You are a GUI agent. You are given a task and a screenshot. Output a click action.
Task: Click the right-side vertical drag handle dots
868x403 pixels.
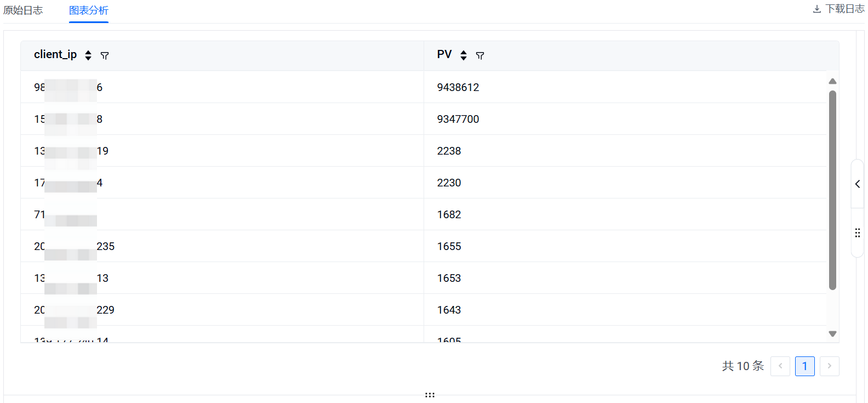pos(858,233)
